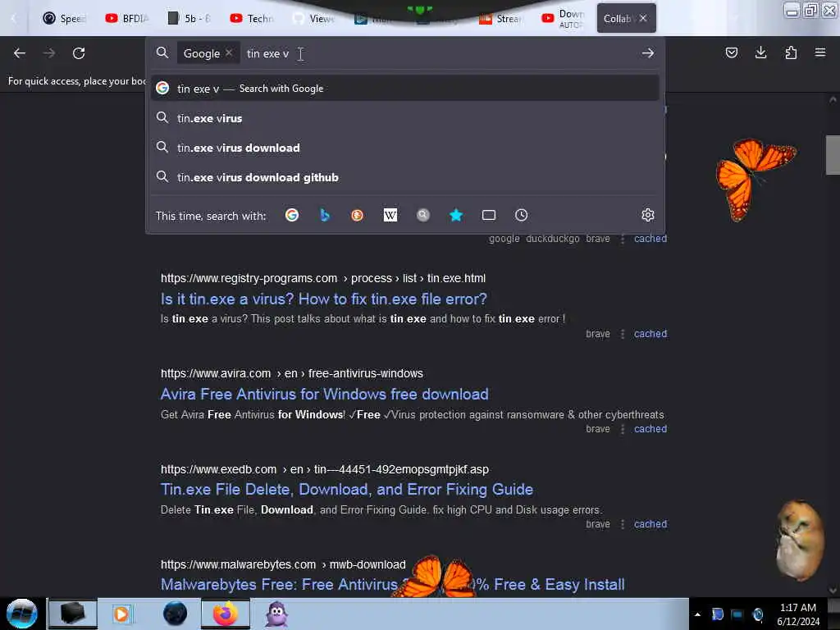Viewport: 840px width, 630px height.
Task: Search open tabs with the tab icon
Action: click(x=489, y=216)
